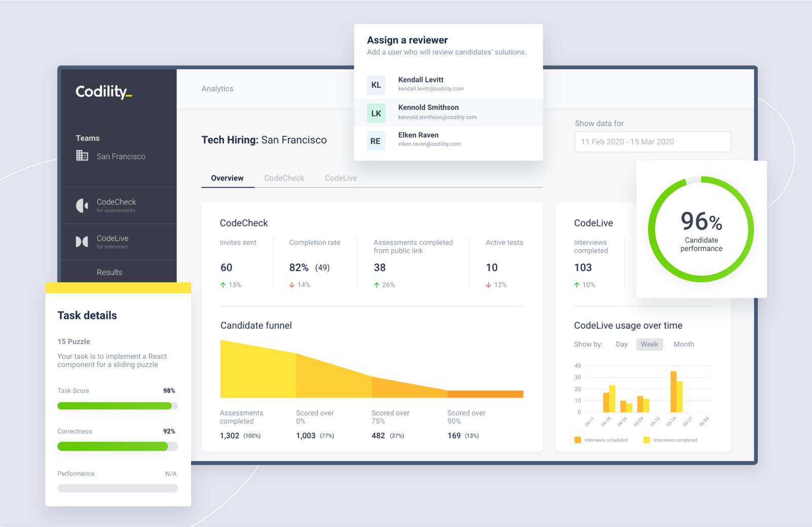Click the Candidate funnel heading

coord(256,325)
